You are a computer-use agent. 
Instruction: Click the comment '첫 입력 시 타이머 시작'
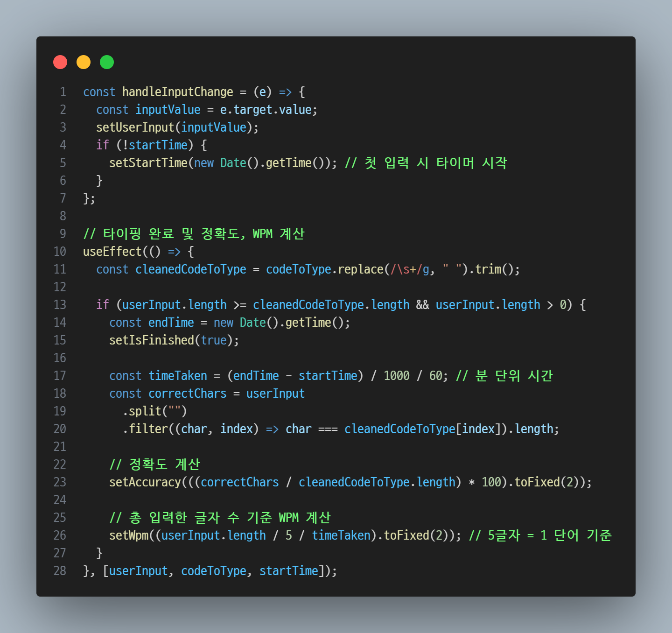426,163
